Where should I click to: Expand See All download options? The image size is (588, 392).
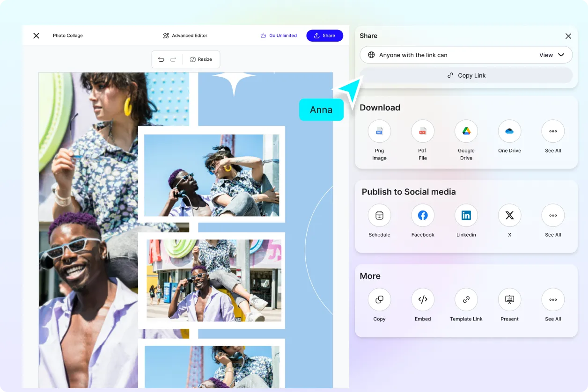tap(553, 131)
